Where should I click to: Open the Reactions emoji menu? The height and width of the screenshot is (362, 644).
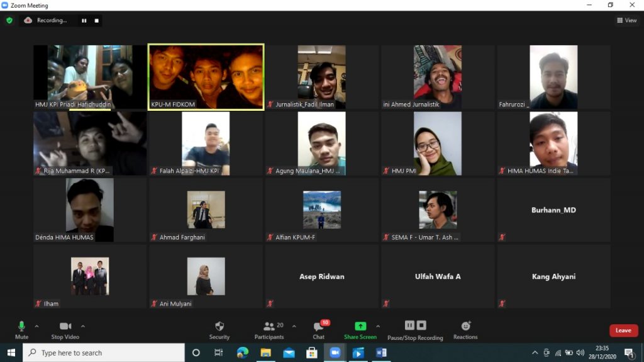pos(465,329)
